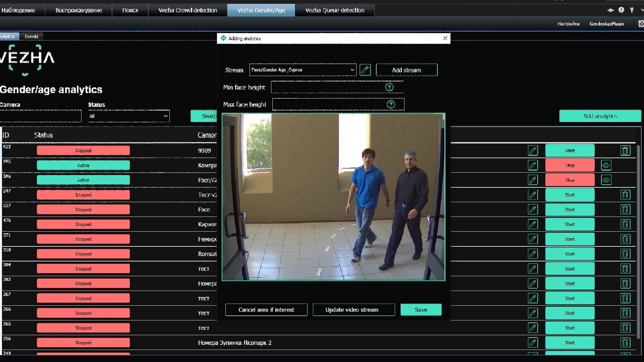Open the Vezha Crowd detection tab
This screenshot has height=362, width=644.
tap(187, 10)
